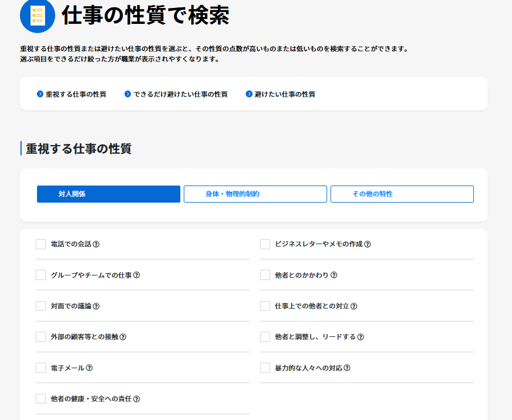Screen dimensions: 512x420
Task: Jump to 避けたい仕事の性質 anchor link
Action: tap(285, 94)
